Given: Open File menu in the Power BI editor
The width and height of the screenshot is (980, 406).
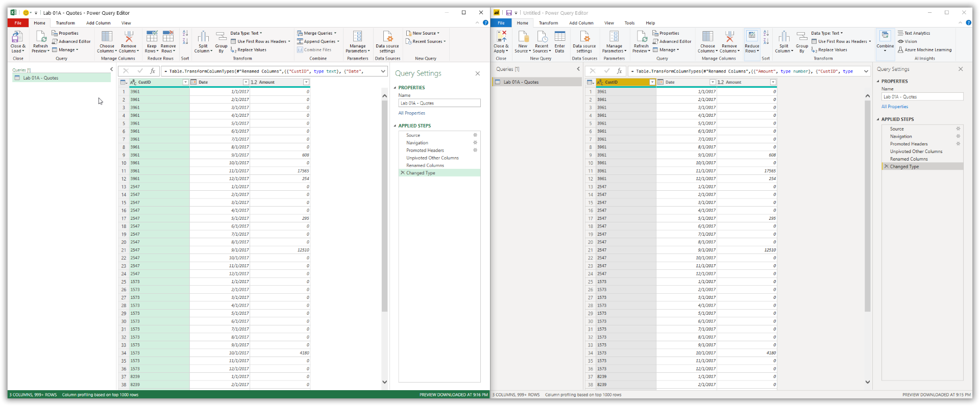Looking at the screenshot, I should point(501,23).
